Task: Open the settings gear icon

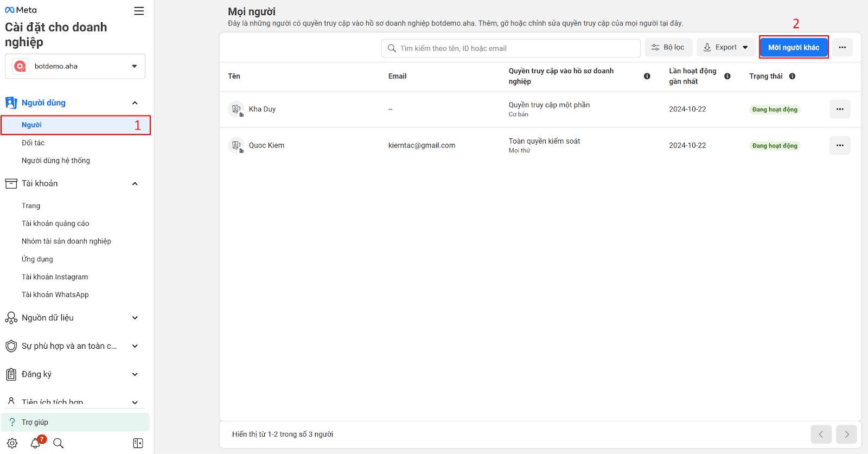Action: (x=12, y=443)
